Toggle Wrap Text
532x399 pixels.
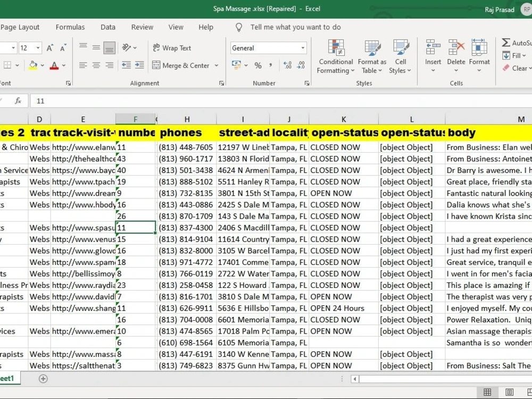[x=172, y=48]
